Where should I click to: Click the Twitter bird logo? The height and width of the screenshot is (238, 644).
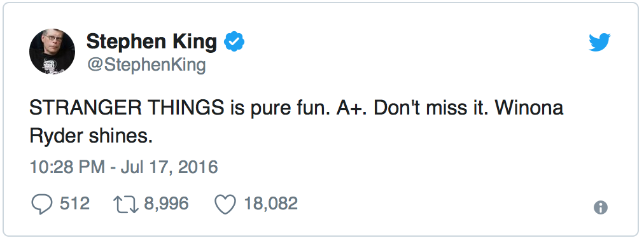[599, 43]
